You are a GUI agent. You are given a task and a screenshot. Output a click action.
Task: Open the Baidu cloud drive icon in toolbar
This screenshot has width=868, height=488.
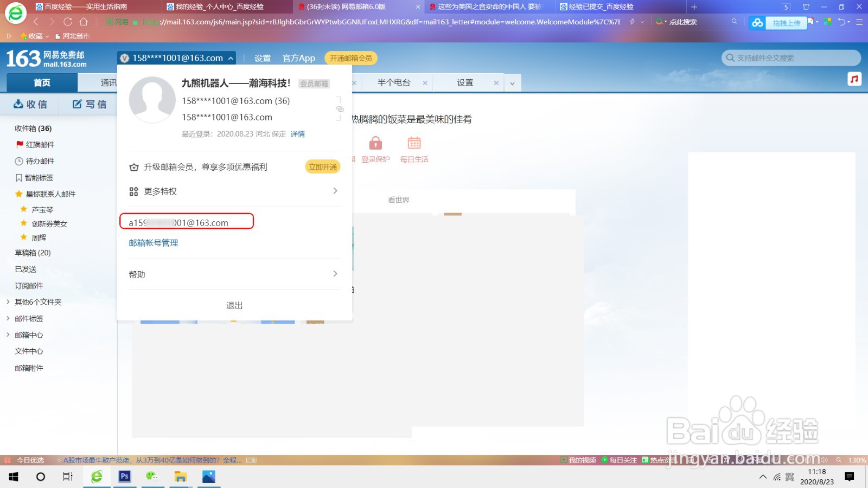pyautogui.click(x=757, y=23)
